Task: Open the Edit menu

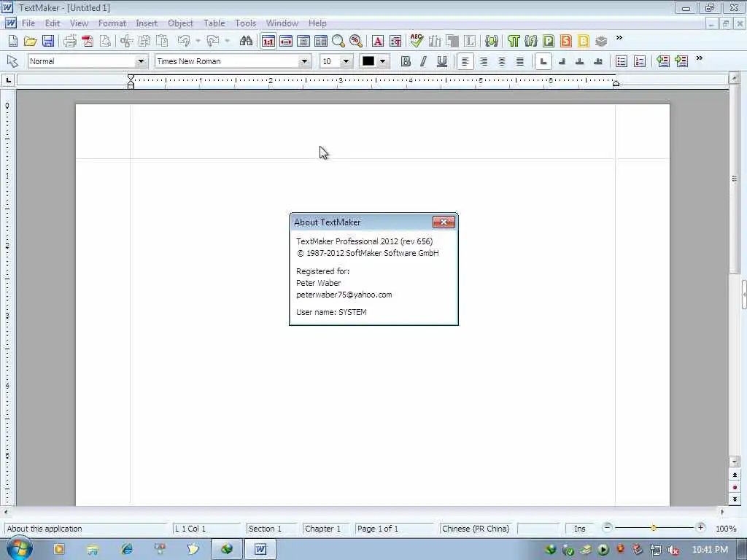Action: tap(53, 23)
